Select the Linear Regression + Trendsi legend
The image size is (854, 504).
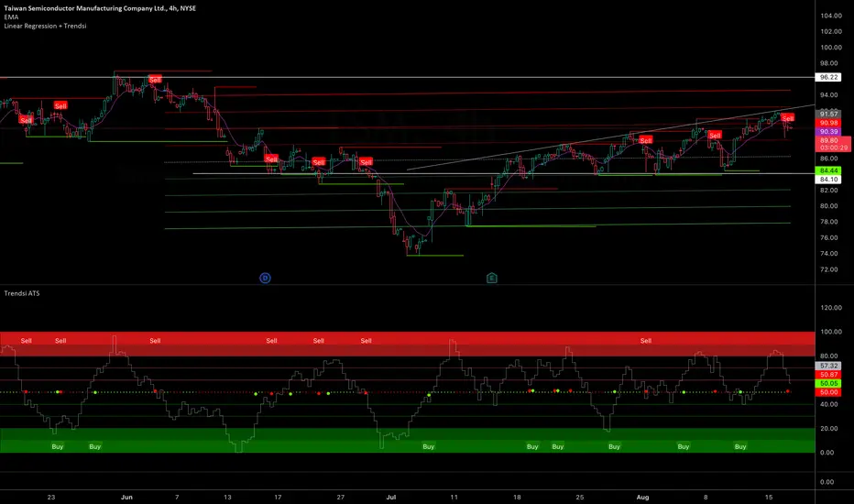click(45, 26)
